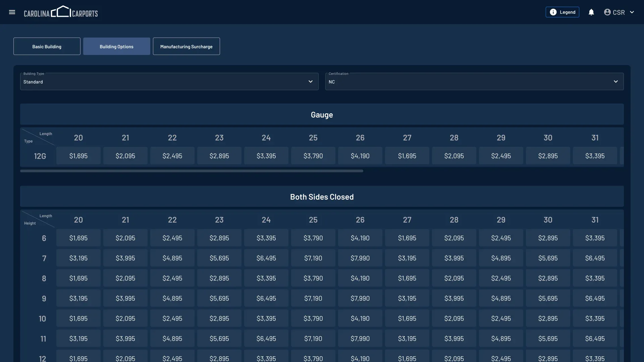Open the hamburger navigation menu

[x=12, y=12]
